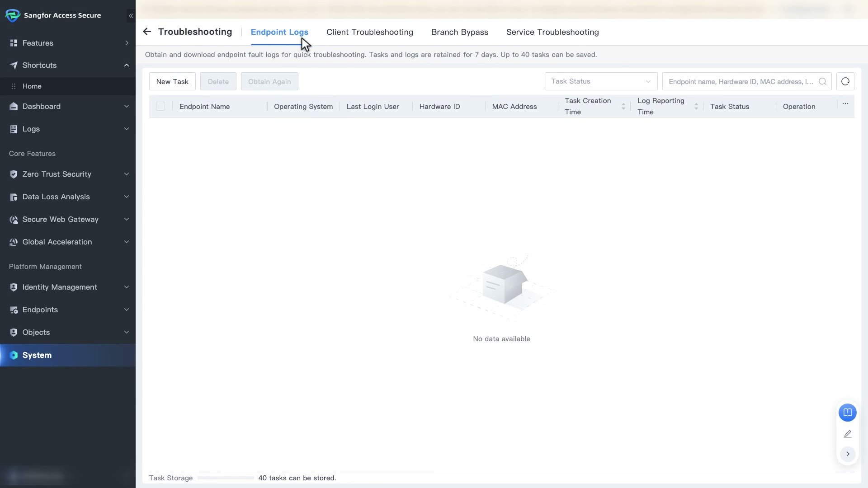Open the Branch Bypass tab
The image size is (868, 488).
[x=459, y=32]
